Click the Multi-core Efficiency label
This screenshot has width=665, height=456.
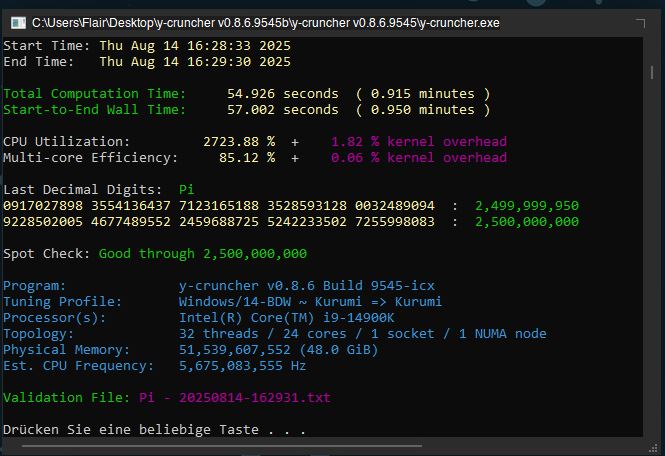point(91,158)
